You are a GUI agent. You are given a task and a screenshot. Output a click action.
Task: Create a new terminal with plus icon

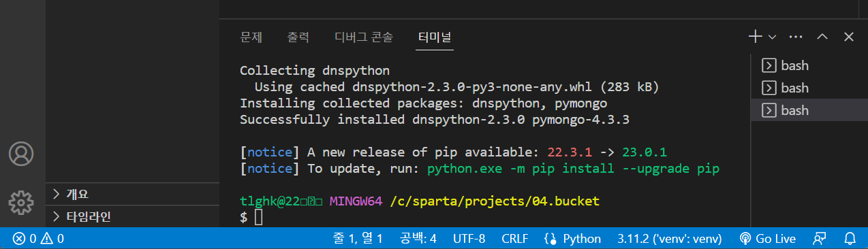pyautogui.click(x=755, y=37)
